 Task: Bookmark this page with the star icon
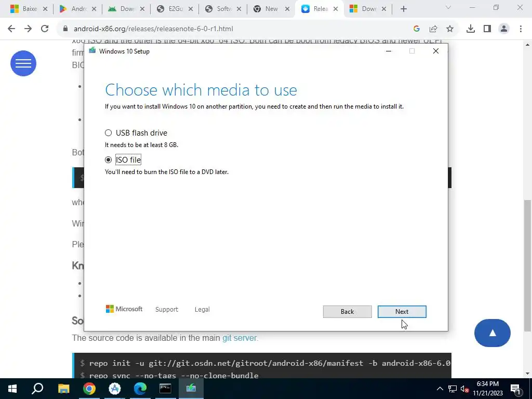(450, 29)
